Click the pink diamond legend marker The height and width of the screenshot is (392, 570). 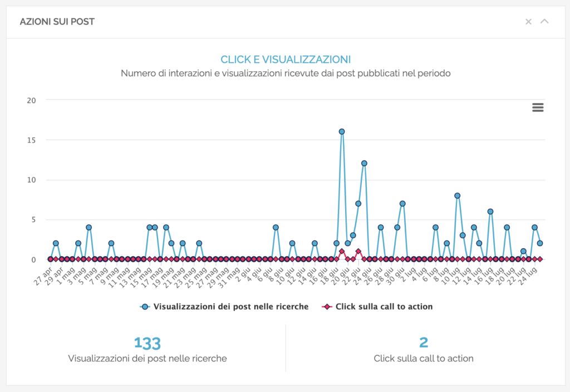coord(328,306)
